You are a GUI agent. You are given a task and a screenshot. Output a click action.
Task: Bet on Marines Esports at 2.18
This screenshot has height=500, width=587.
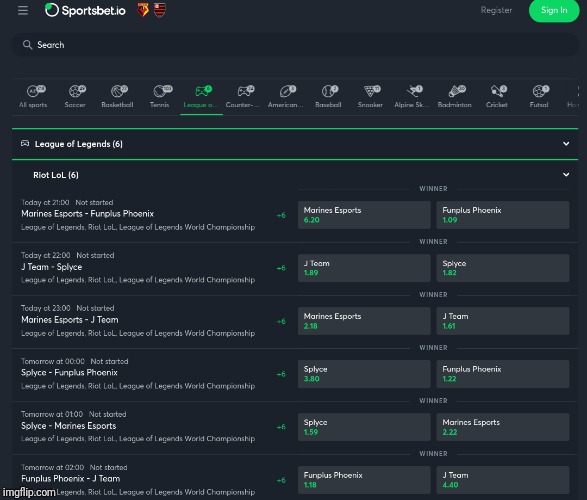click(x=364, y=321)
